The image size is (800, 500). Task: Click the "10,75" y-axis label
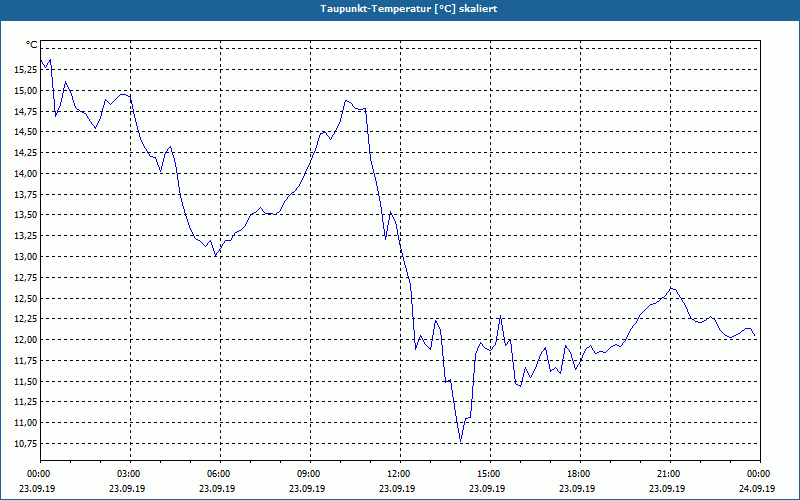(26, 444)
